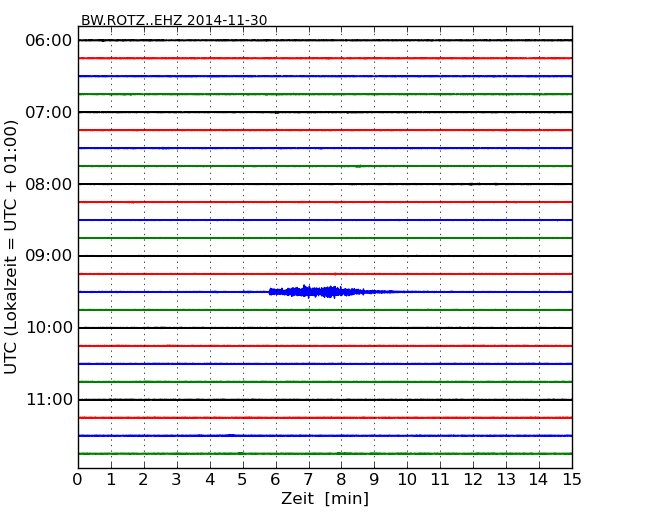Click the 07:00 time tick label
Viewport: 650px width, 520px height.
coord(49,112)
